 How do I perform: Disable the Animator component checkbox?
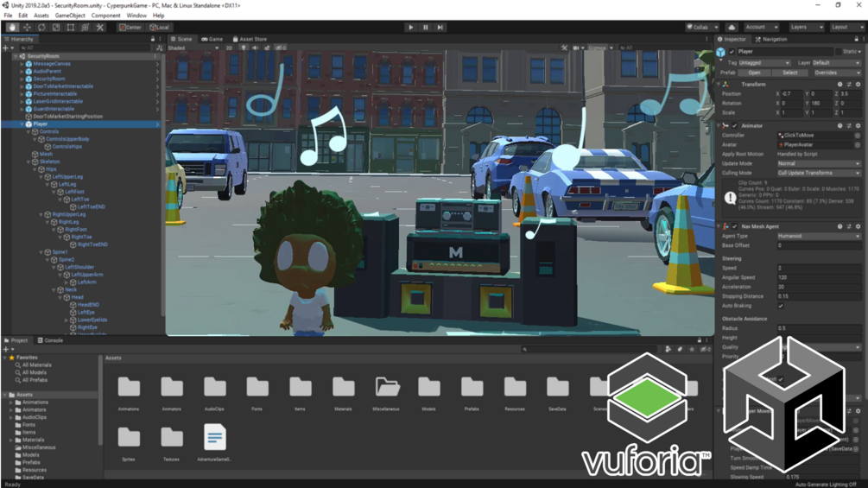click(735, 125)
